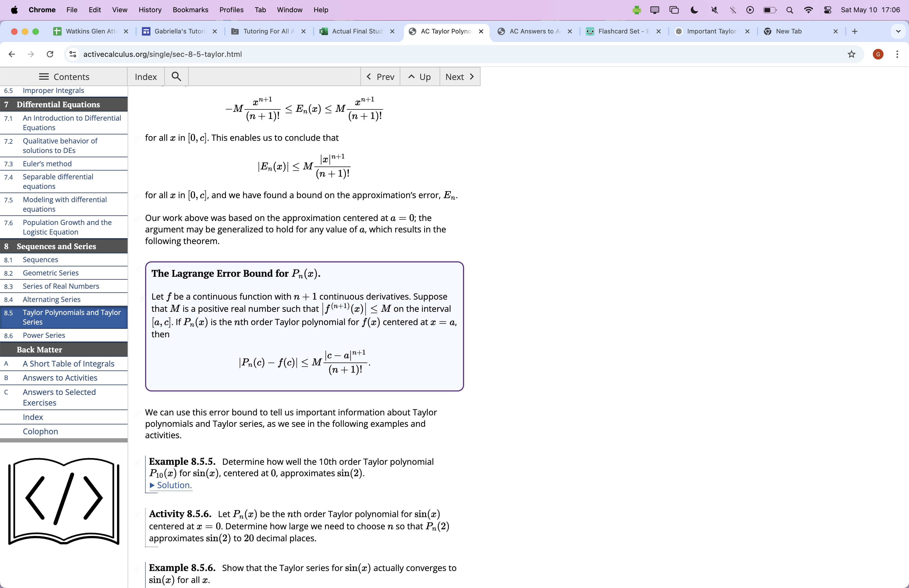Viewport: 909px width, 588px height.
Task: Switch to Tutoring For All tab
Action: click(268, 31)
